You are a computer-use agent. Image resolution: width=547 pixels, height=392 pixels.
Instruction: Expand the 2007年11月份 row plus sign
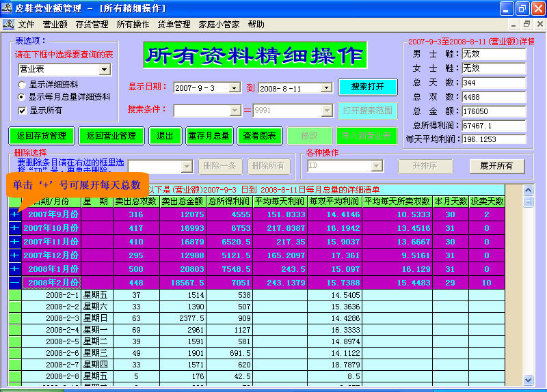click(x=15, y=242)
